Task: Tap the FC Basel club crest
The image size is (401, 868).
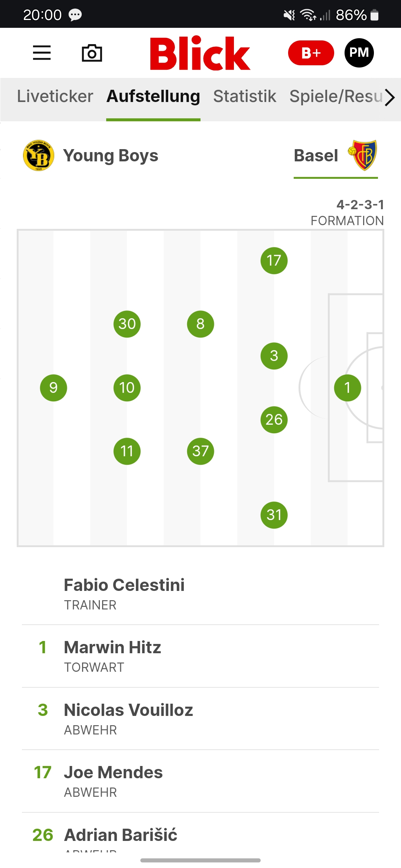Action: [363, 155]
